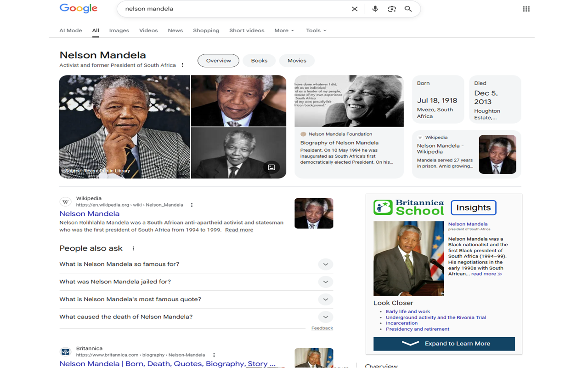Clear the search box text
This screenshot has width=588, height=368.
pos(354,9)
